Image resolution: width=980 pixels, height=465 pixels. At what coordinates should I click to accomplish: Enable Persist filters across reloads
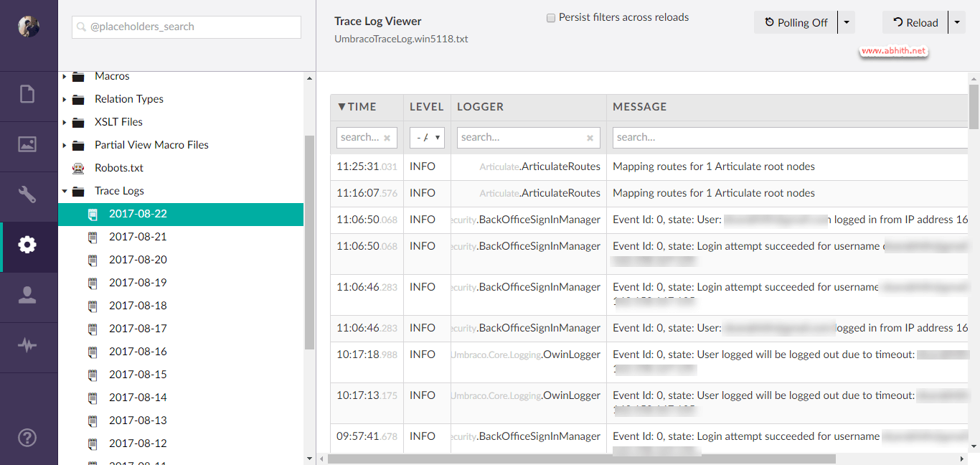tap(551, 17)
